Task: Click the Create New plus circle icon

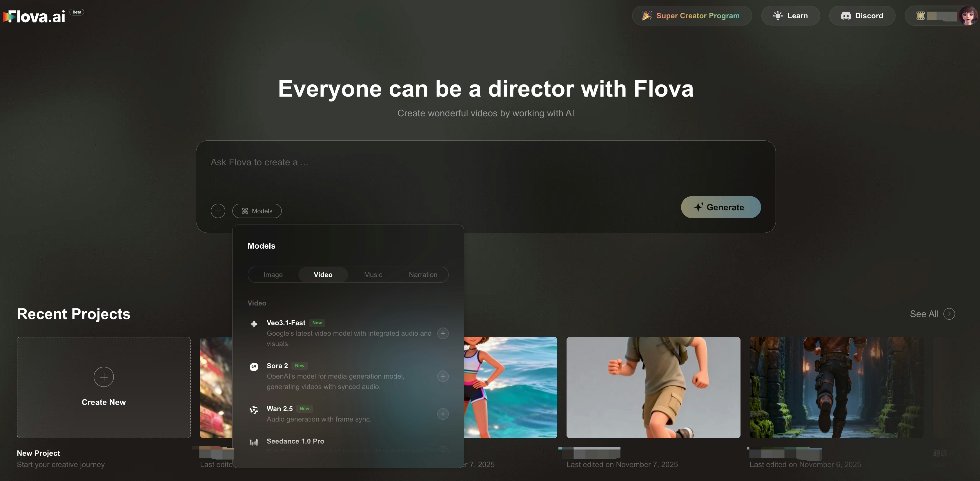Action: pos(104,377)
